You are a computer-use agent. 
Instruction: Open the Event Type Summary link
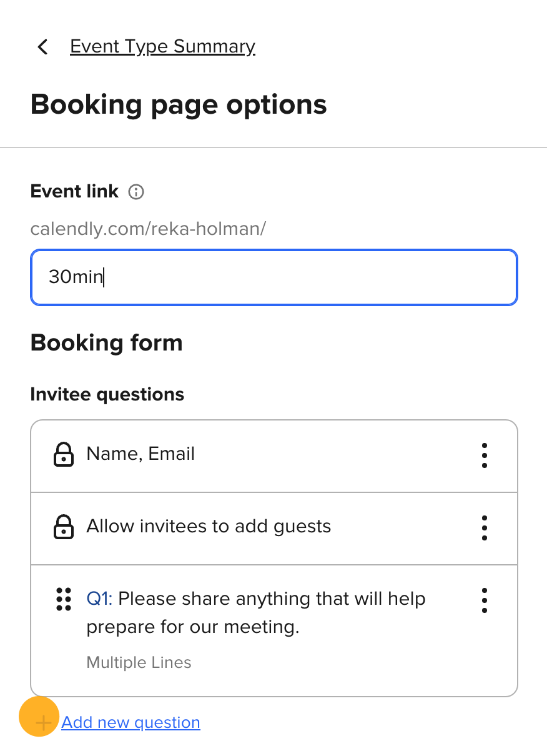[162, 47]
